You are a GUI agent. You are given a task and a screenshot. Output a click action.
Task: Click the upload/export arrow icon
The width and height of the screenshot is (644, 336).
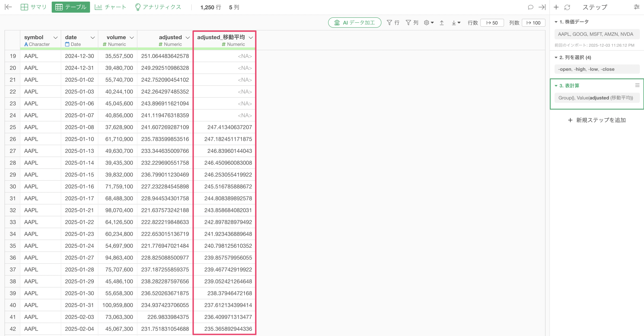click(442, 23)
